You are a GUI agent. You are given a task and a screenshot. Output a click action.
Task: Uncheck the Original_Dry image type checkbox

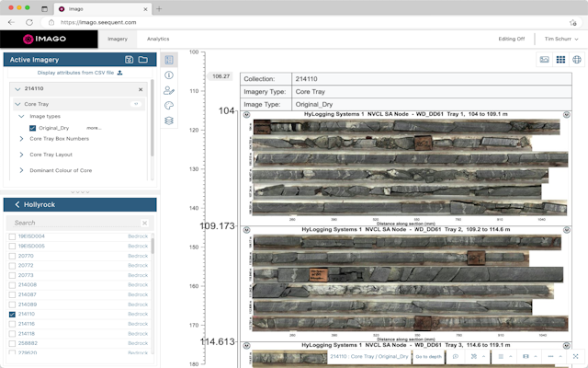pos(33,128)
